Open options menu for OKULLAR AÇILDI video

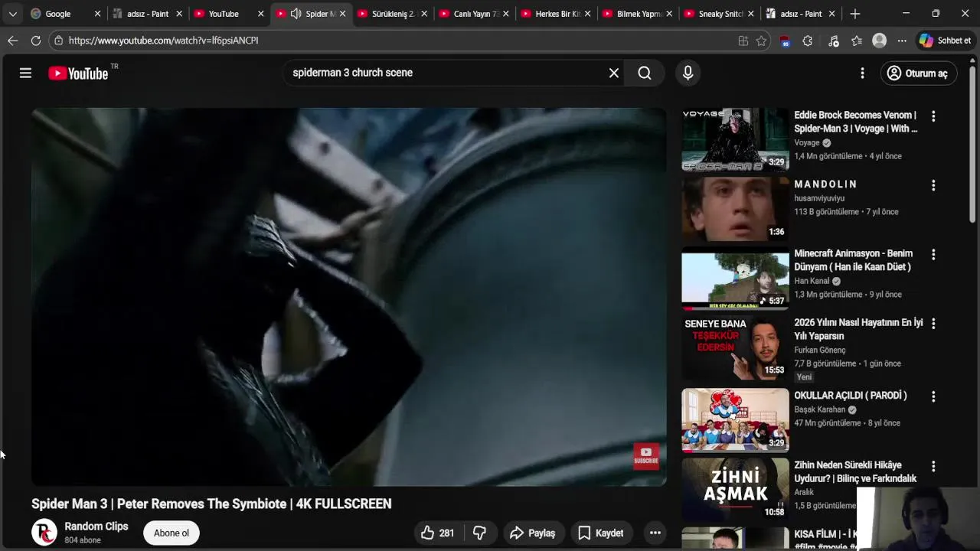tap(933, 396)
